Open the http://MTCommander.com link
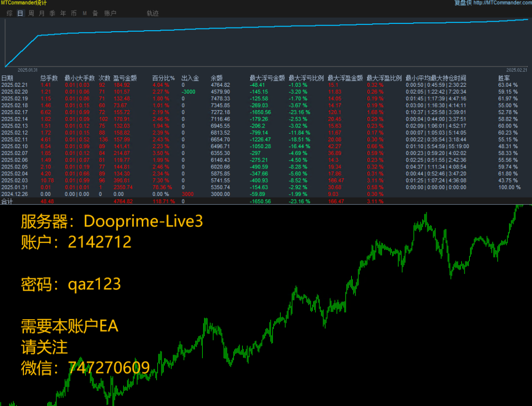Image resolution: width=532 pixels, height=406 pixels. pos(502,3)
